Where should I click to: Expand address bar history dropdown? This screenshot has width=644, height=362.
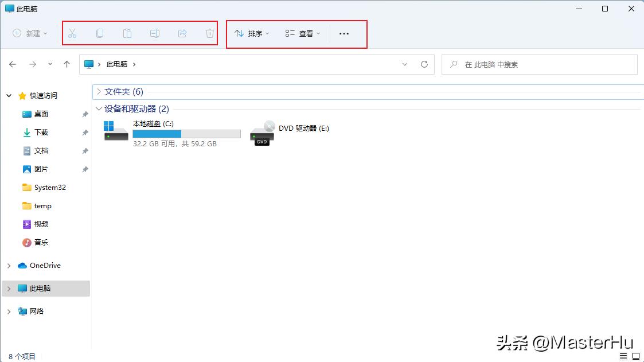coord(405,64)
